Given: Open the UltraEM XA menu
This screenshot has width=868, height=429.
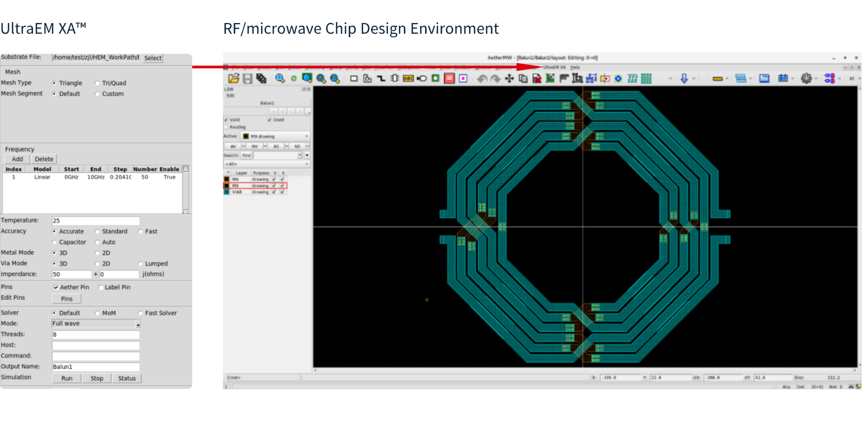Looking at the screenshot, I should click(554, 67).
